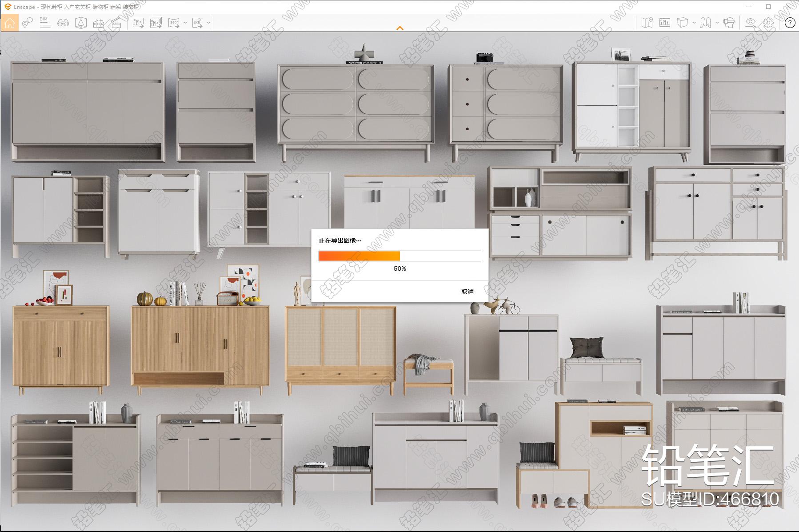
Task: Toggle Safe Frame viewport icon
Action: pos(665,23)
